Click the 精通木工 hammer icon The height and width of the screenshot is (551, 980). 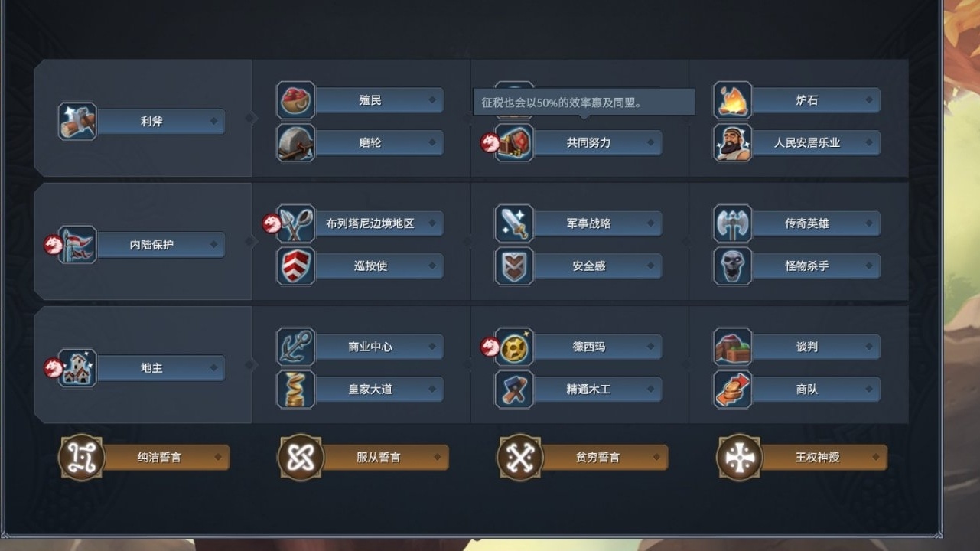514,390
